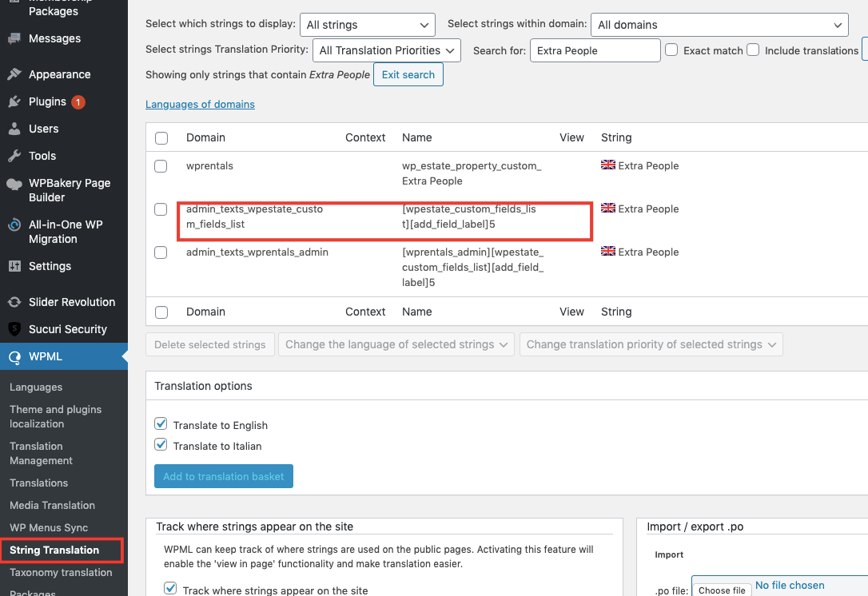This screenshot has width=868, height=596.
Task: Click the Messages icon in the sidebar
Action: click(14, 38)
